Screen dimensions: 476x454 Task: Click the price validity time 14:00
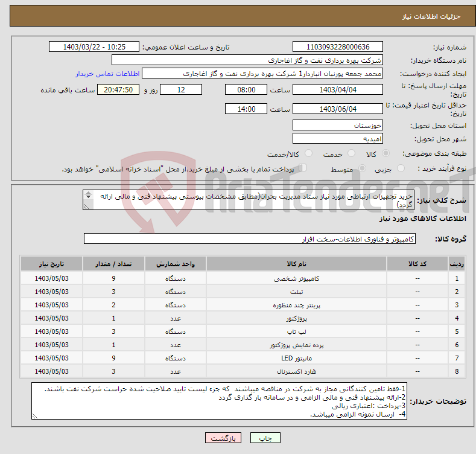coord(246,109)
